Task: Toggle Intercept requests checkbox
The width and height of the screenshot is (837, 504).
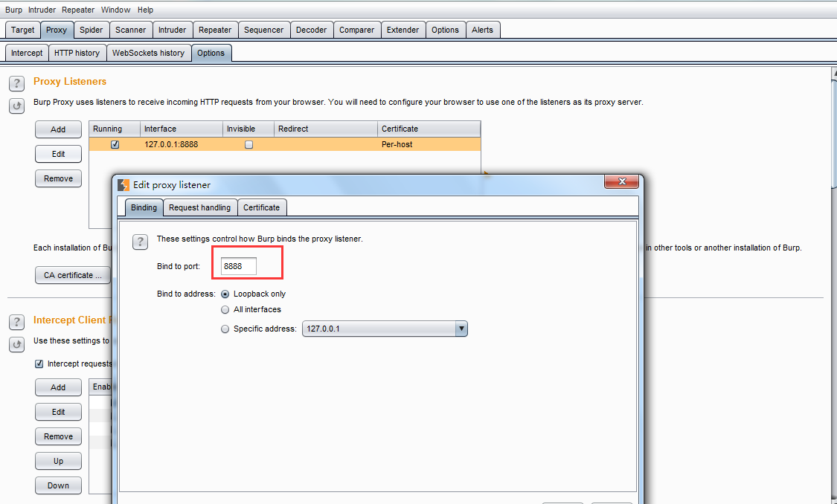Action: (x=39, y=364)
